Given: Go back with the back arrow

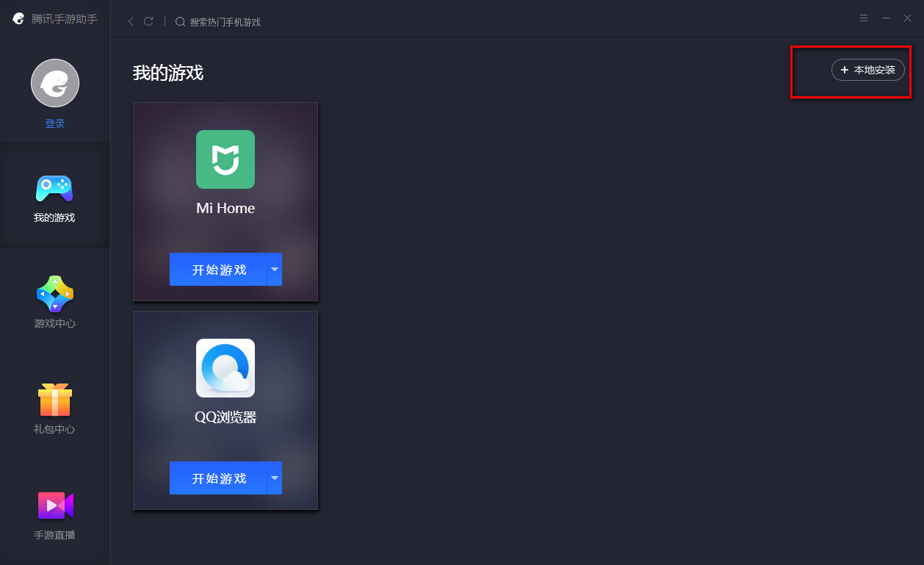Looking at the screenshot, I should coord(131,21).
